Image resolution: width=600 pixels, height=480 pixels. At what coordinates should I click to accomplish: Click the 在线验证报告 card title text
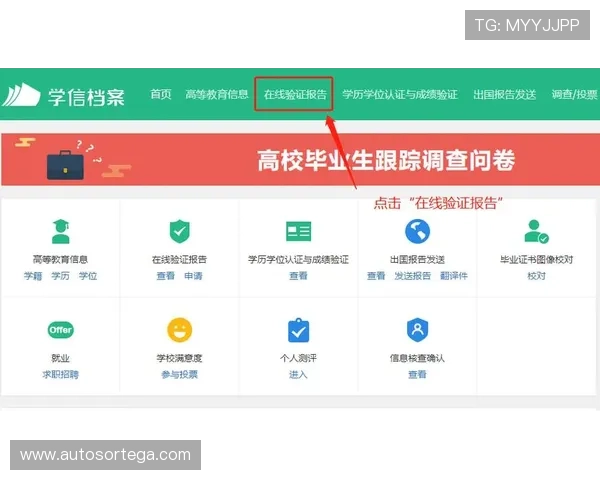179,260
